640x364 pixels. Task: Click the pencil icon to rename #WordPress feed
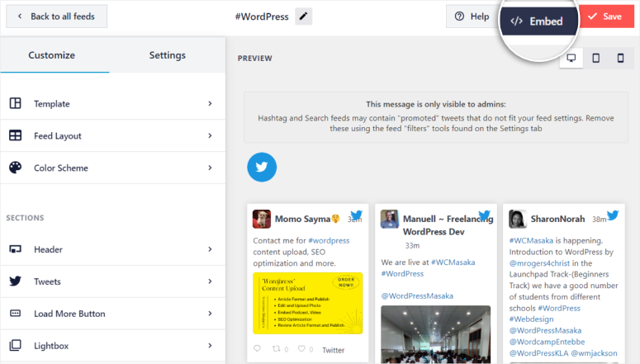coord(303,17)
